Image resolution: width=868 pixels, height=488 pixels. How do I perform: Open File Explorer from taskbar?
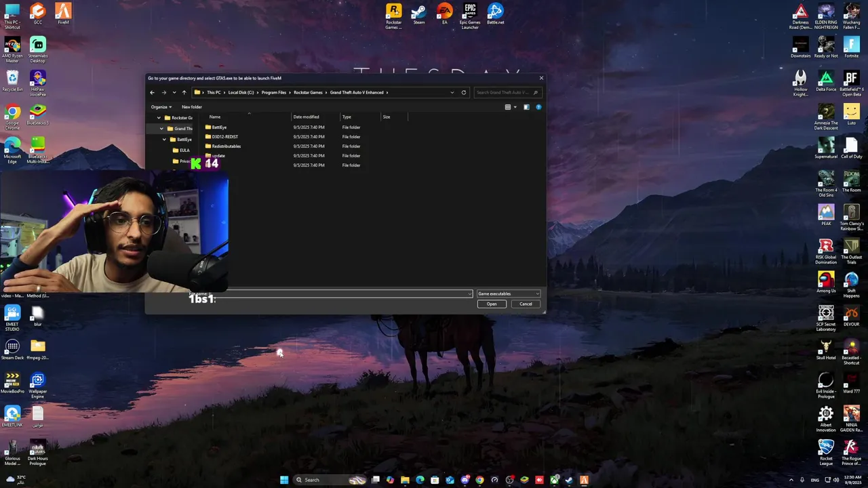405,480
